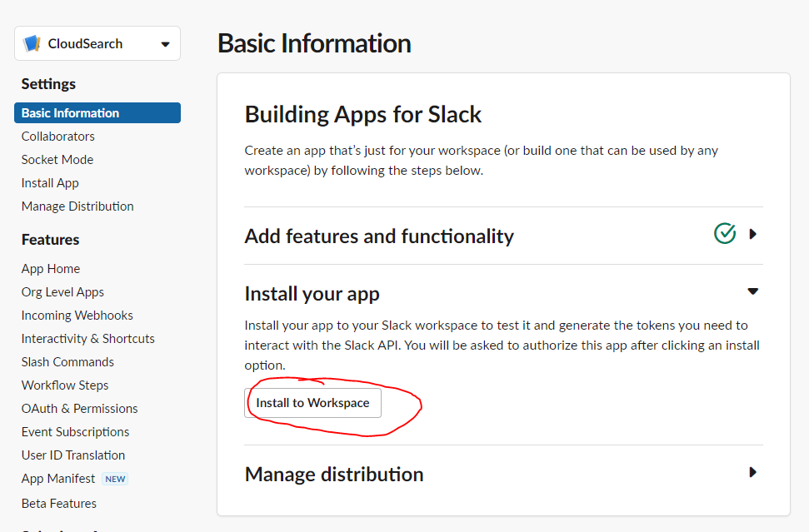Open the CloudSearch app selector dropdown

[x=165, y=44]
